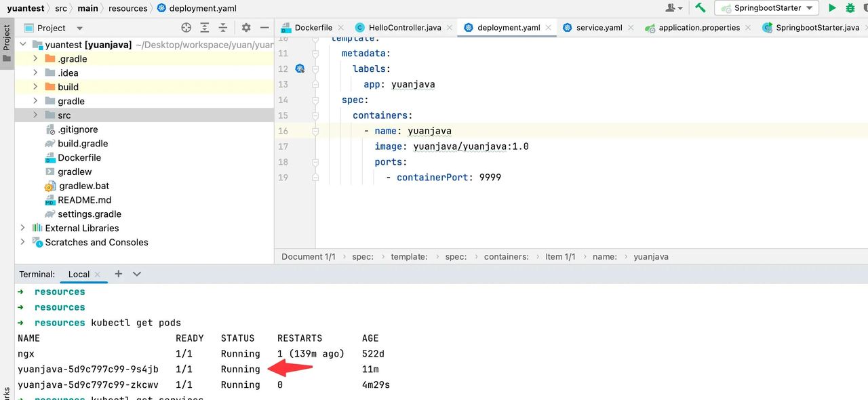
Task: Select the Local terminal tab
Action: tap(78, 274)
